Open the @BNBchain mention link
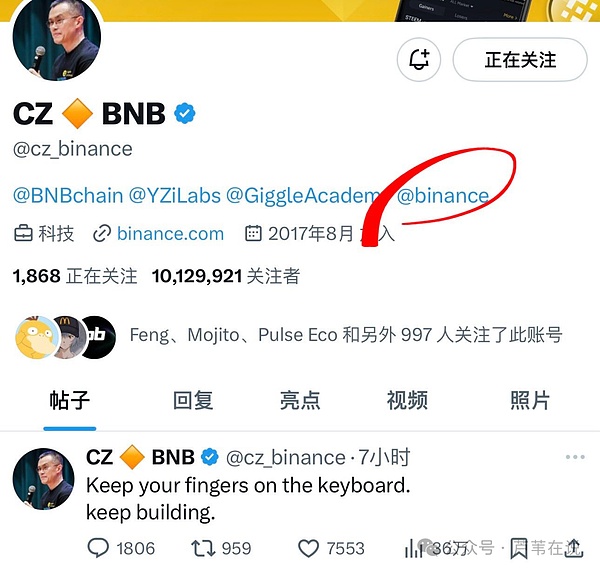 [x=68, y=195]
